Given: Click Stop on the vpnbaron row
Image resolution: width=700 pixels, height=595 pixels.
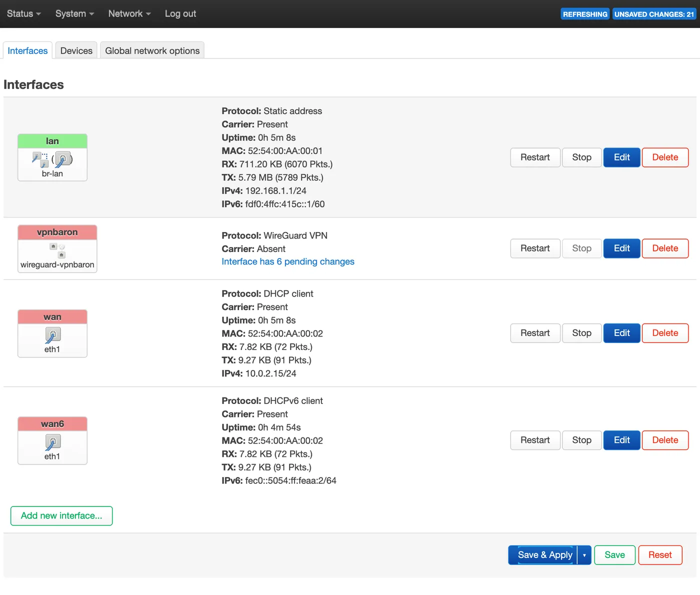Looking at the screenshot, I should [x=582, y=248].
